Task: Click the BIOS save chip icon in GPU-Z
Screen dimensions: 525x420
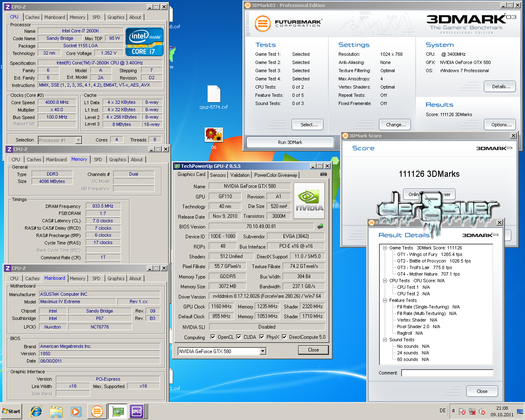Action: pyautogui.click(x=320, y=226)
